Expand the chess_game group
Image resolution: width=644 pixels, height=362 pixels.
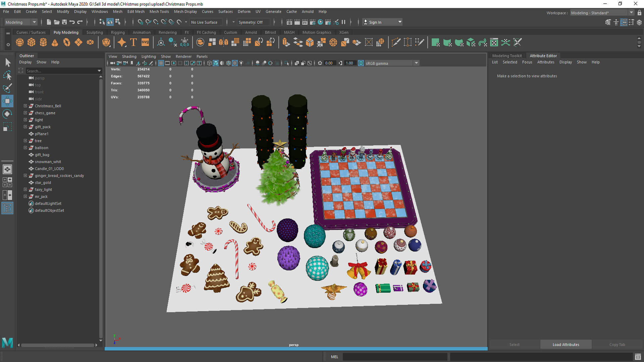click(25, 113)
